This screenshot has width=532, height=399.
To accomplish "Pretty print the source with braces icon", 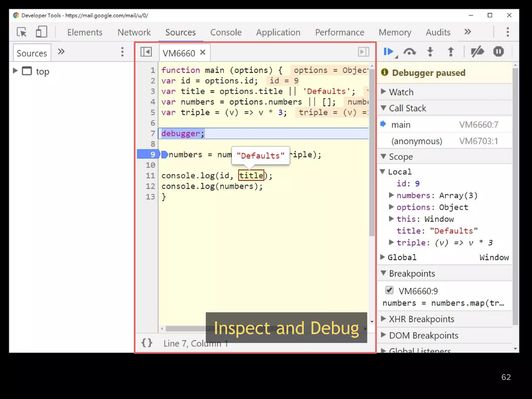I will [x=147, y=343].
